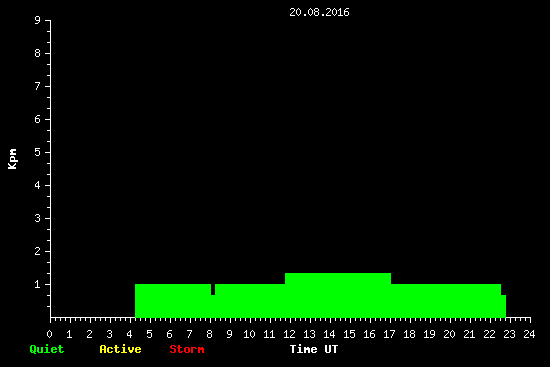Click the 12 hour mark on time axis
This screenshot has width=550, height=367.
pyautogui.click(x=289, y=334)
